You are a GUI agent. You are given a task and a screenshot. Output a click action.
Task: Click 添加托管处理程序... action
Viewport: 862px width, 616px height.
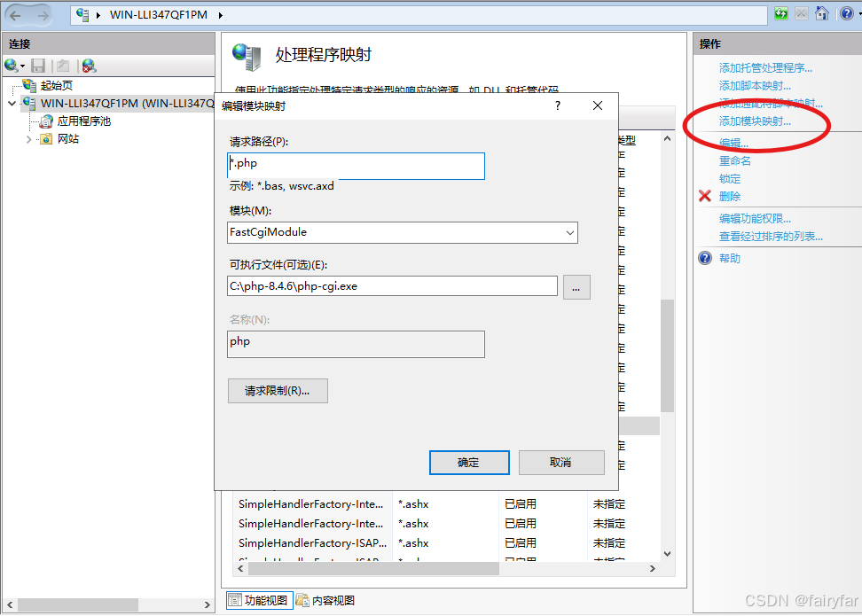click(x=765, y=68)
